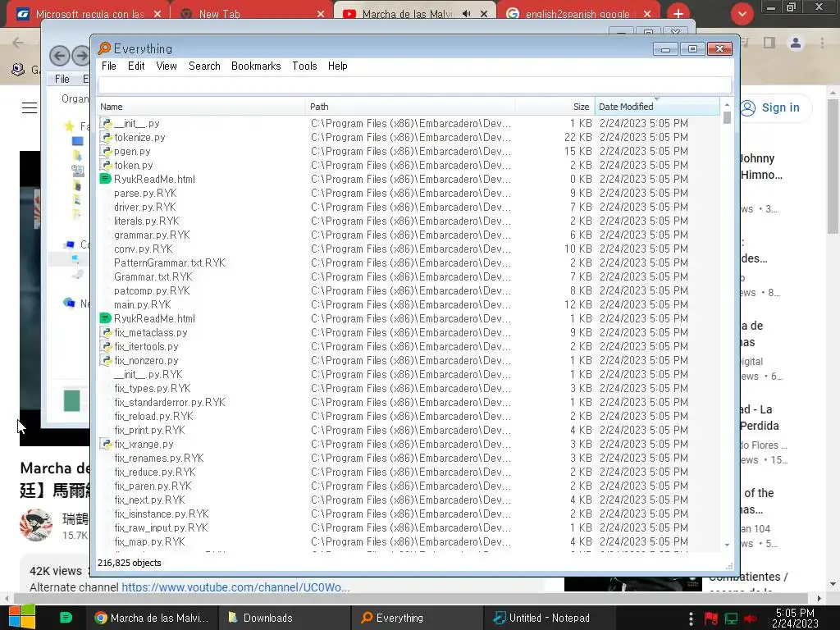
Task: Sort results by Name column header
Action: 201,107
